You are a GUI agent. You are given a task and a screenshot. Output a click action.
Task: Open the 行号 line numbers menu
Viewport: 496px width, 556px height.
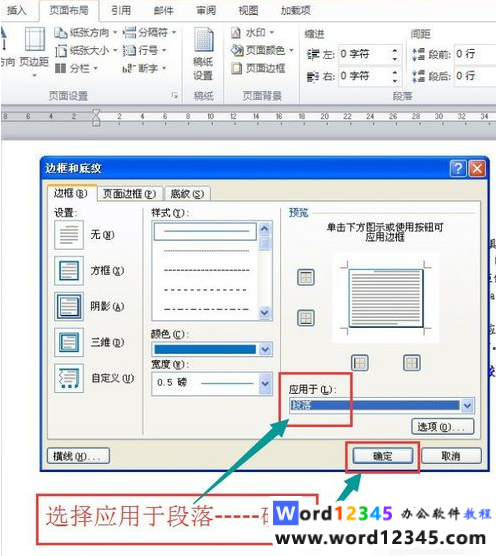click(144, 50)
